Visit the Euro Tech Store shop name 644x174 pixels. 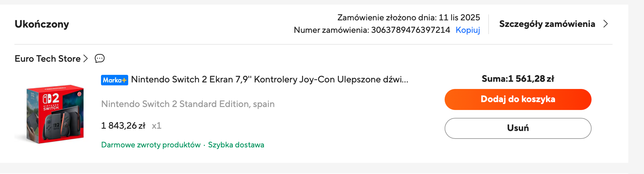[x=48, y=59]
